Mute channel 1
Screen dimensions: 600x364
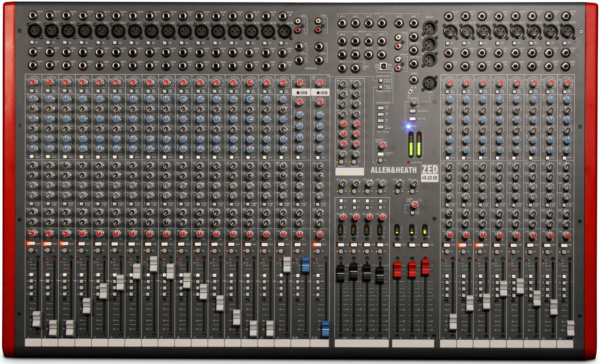32,242
